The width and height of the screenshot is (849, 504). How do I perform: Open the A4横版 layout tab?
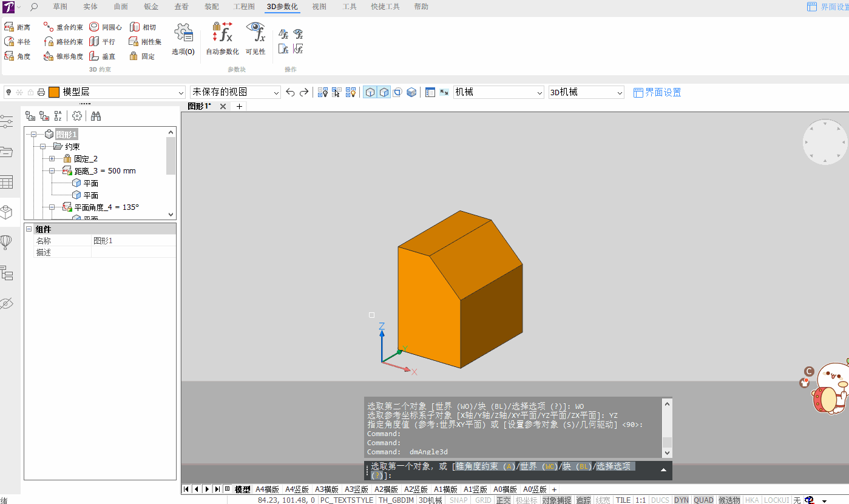267,489
